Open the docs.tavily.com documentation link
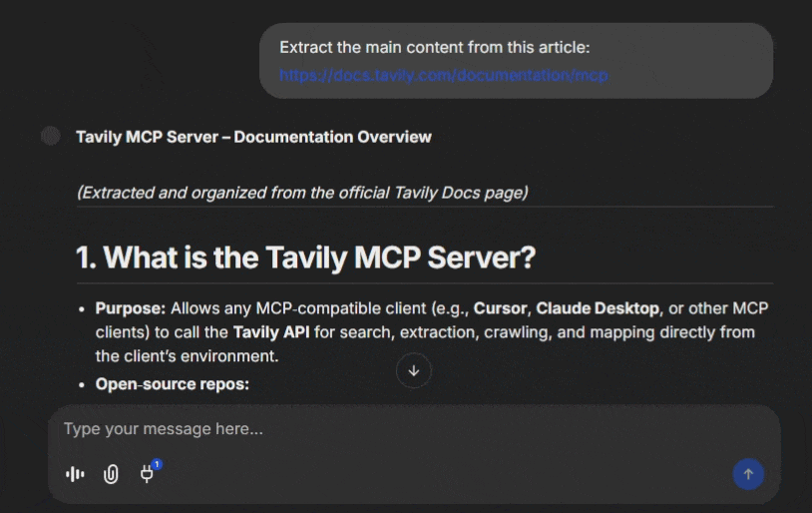The image size is (812, 513). 444,75
